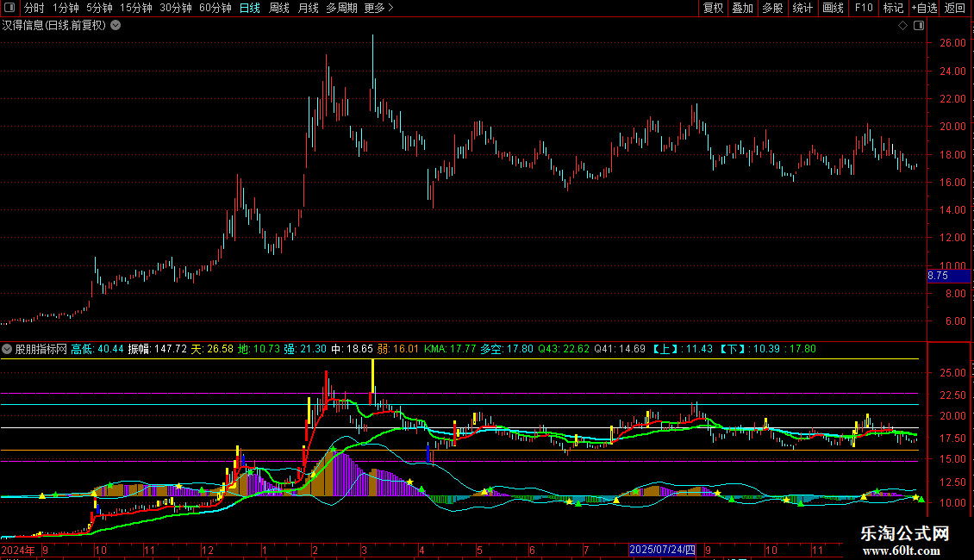The width and height of the screenshot is (974, 560).
Task: Click the 返回 back button
Action: click(x=955, y=8)
